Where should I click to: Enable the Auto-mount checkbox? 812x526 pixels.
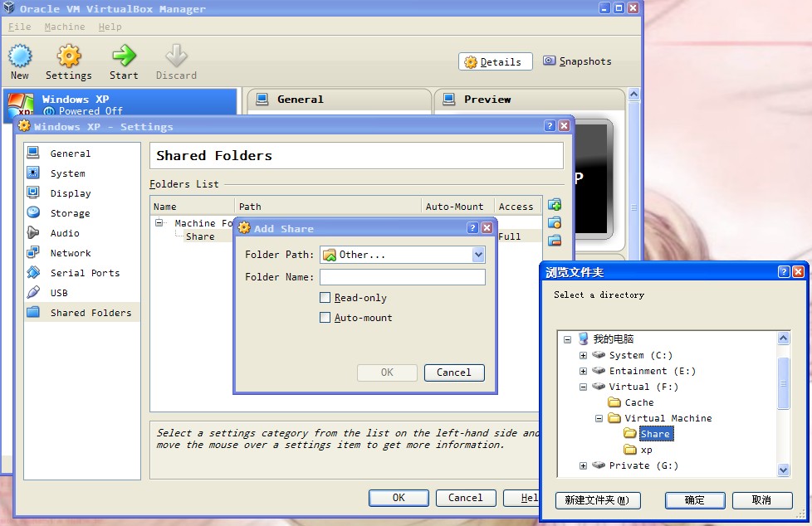(325, 318)
